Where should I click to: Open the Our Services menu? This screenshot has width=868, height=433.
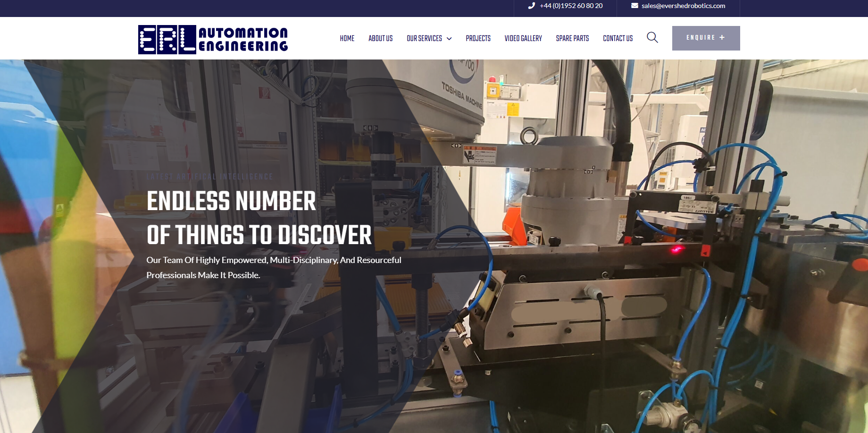424,39
